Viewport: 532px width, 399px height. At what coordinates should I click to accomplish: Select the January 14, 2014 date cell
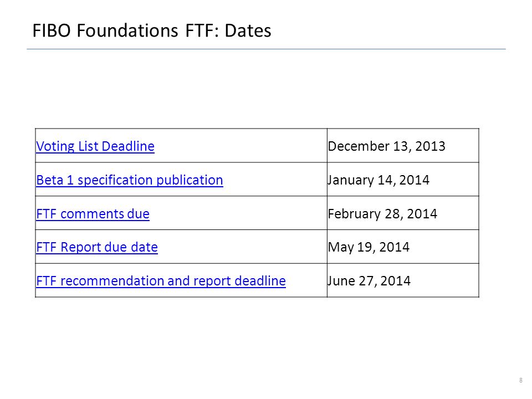[x=403, y=180]
